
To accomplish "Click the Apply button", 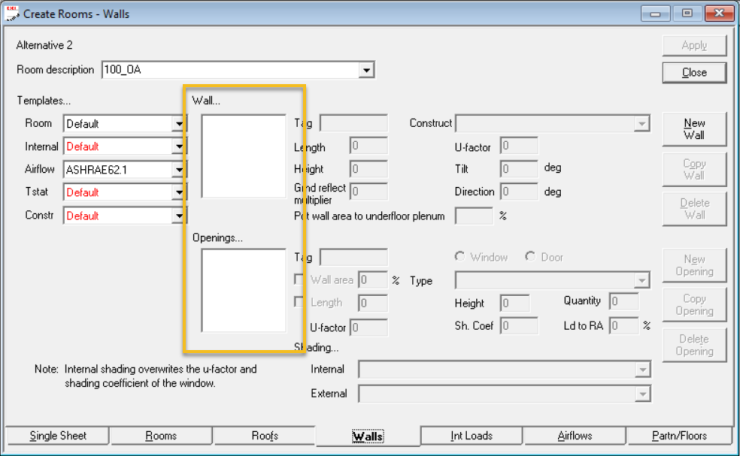I will [x=694, y=46].
